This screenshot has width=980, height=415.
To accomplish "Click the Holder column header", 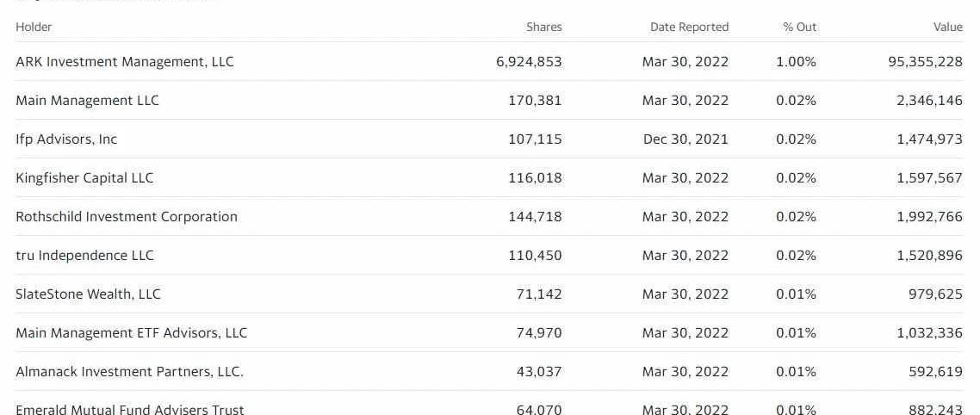I will click(34, 27).
